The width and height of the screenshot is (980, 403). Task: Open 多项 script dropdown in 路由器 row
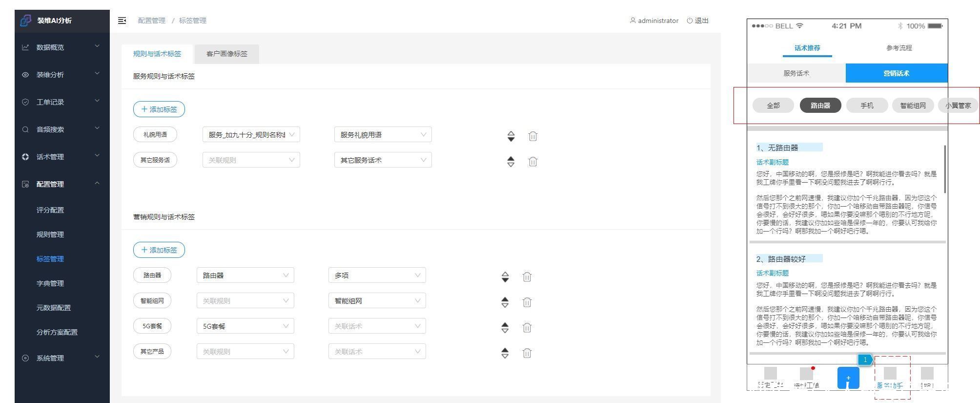377,276
